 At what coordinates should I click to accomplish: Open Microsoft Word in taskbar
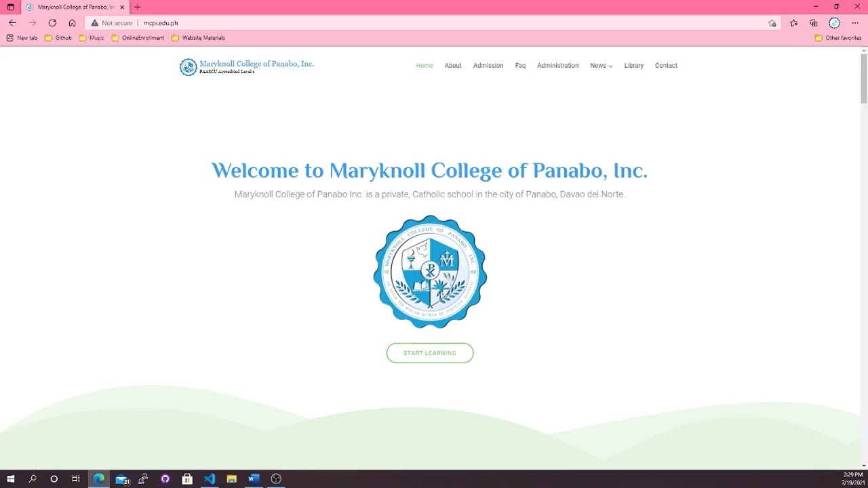254,479
